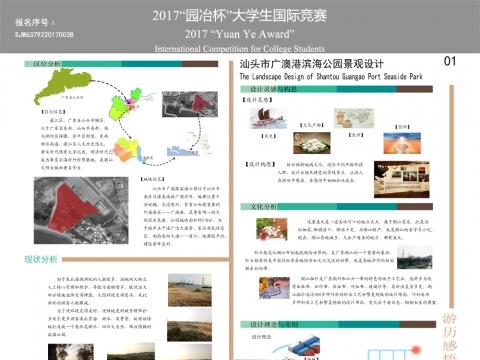480x360 pixels.
Task: Click the small grayscale aerial with red site
Action: click(190, 104)
